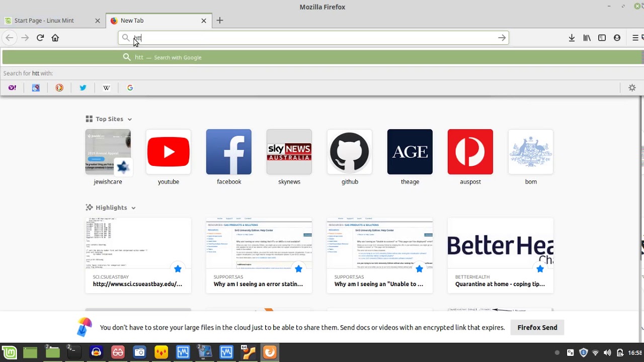This screenshot has height=362, width=644.
Task: Open the skynews top site tile
Action: 289,157
